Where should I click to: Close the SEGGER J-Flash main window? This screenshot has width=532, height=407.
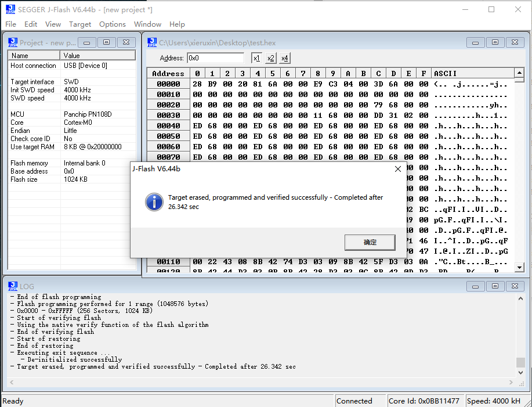517,9
